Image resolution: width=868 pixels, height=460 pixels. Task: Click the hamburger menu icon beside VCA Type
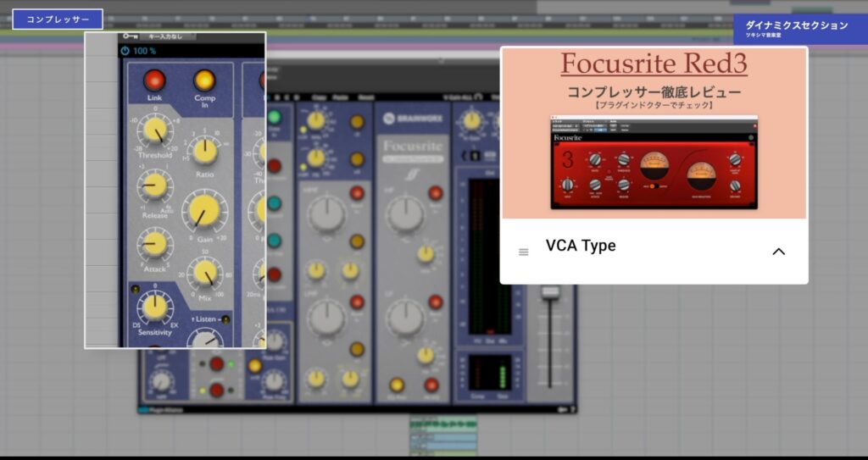[x=523, y=252]
